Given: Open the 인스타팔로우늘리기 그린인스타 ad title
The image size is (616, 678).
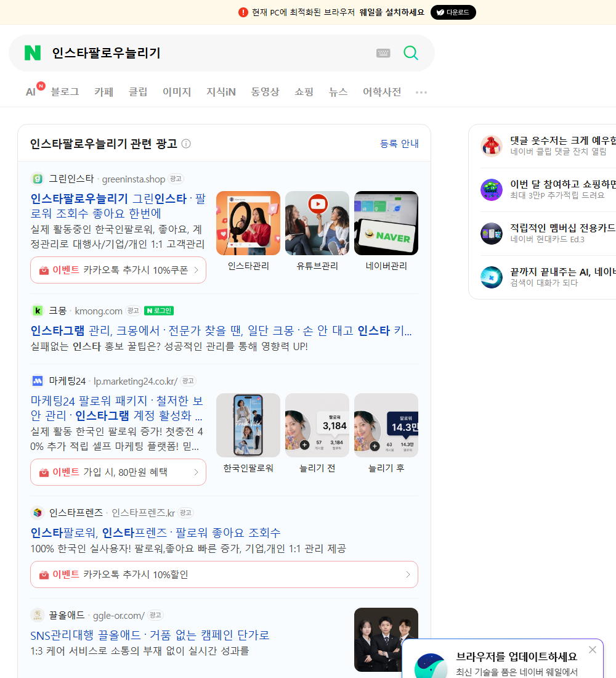Looking at the screenshot, I should (x=118, y=206).
